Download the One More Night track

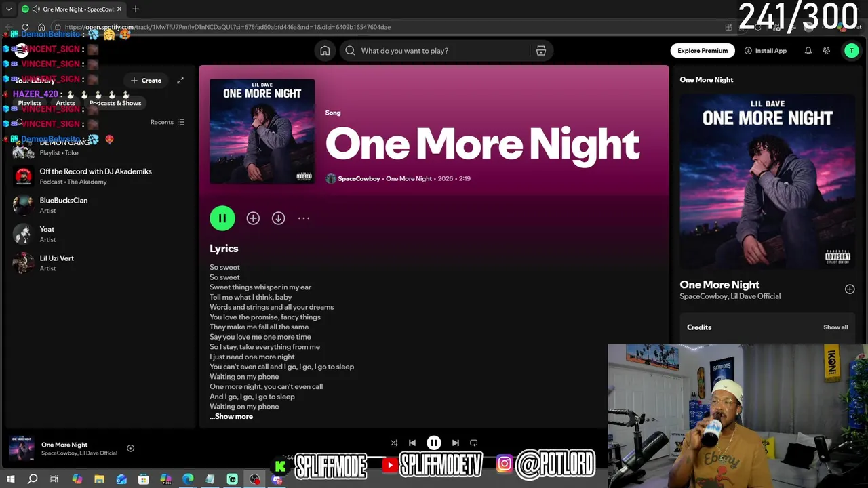coord(278,218)
